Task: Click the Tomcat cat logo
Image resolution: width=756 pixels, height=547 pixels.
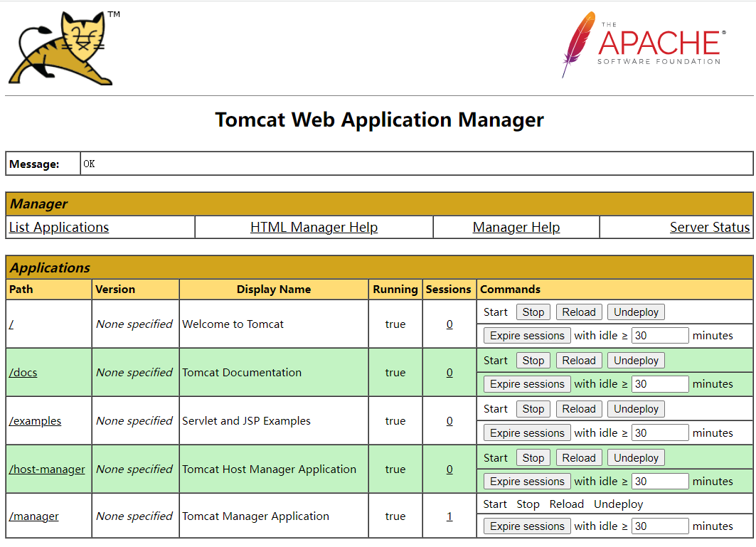Action: point(65,48)
